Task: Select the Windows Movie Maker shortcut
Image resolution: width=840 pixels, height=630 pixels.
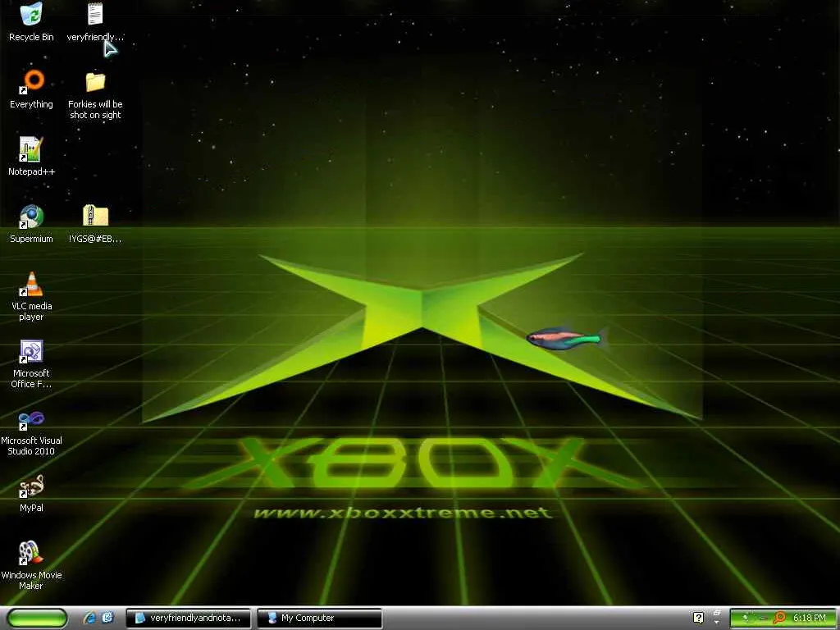Action: (31, 565)
